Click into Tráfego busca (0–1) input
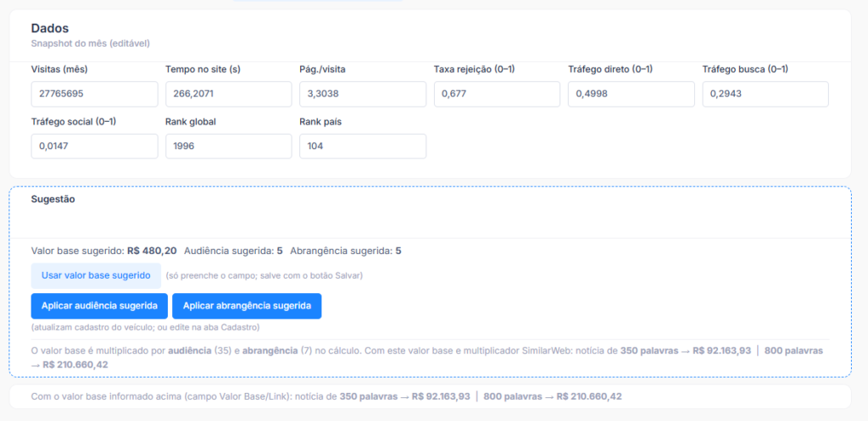 click(x=765, y=94)
